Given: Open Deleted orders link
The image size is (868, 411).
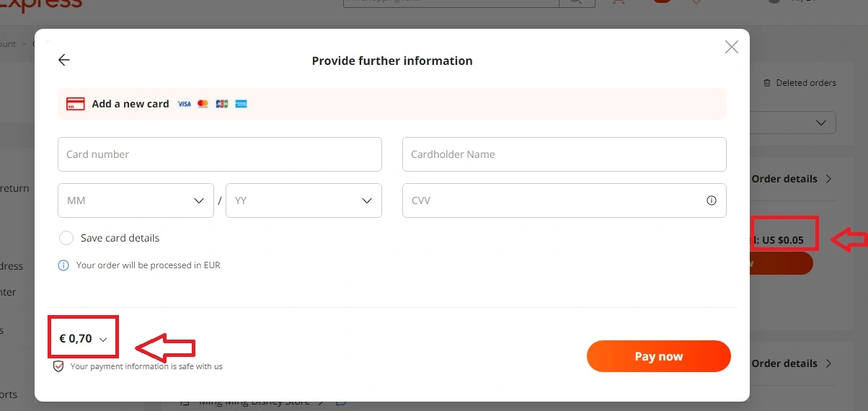Looking at the screenshot, I should tap(800, 83).
